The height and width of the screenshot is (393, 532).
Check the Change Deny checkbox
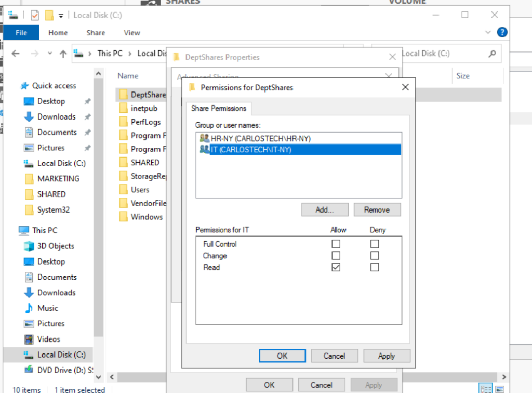[375, 256]
